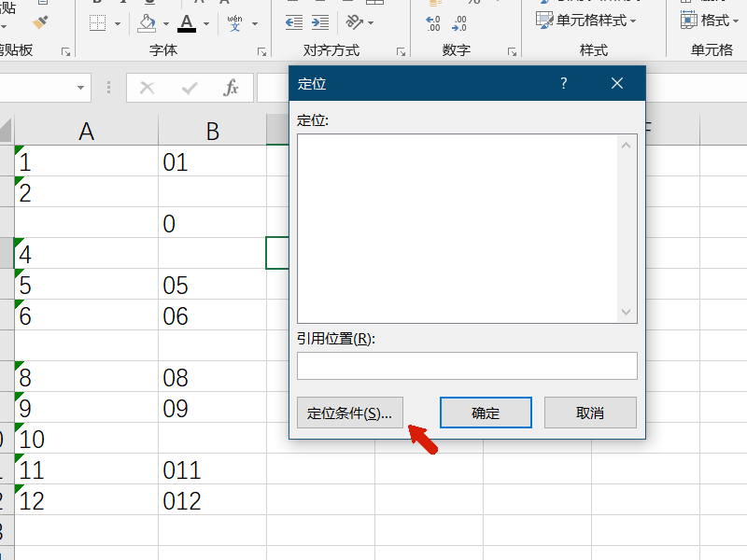Click the Format Painter brush icon
This screenshot has height=560, width=747.
pyautogui.click(x=40, y=22)
